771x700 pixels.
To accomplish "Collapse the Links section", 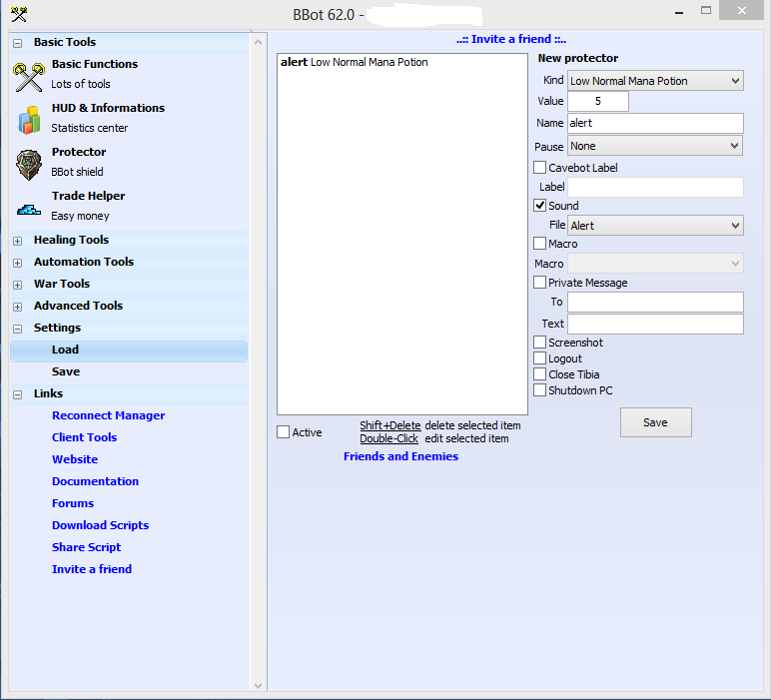I will (18, 394).
